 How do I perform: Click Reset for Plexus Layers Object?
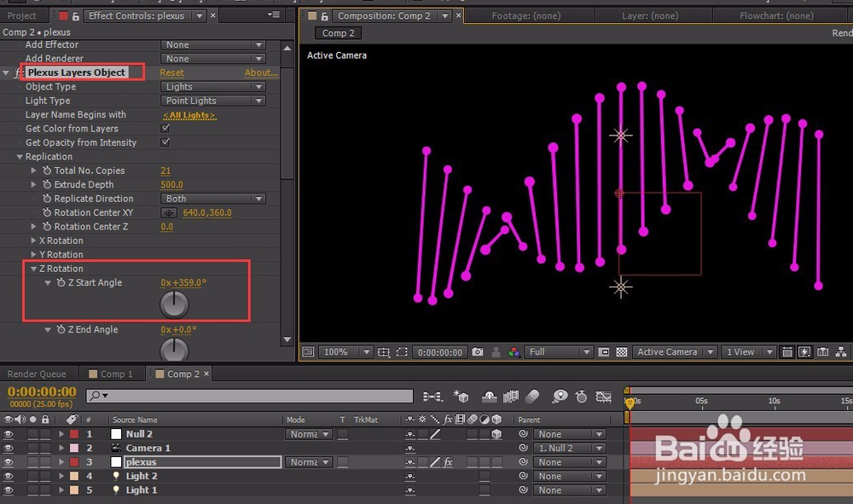172,72
